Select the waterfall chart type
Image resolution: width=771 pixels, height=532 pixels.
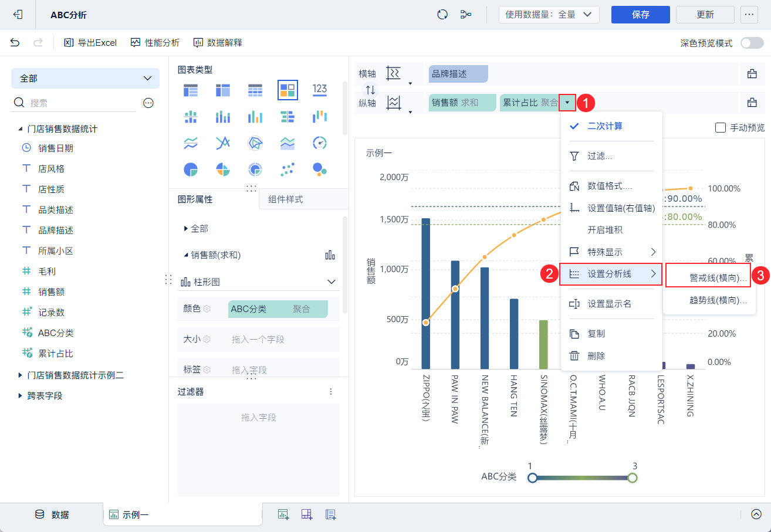point(320,116)
